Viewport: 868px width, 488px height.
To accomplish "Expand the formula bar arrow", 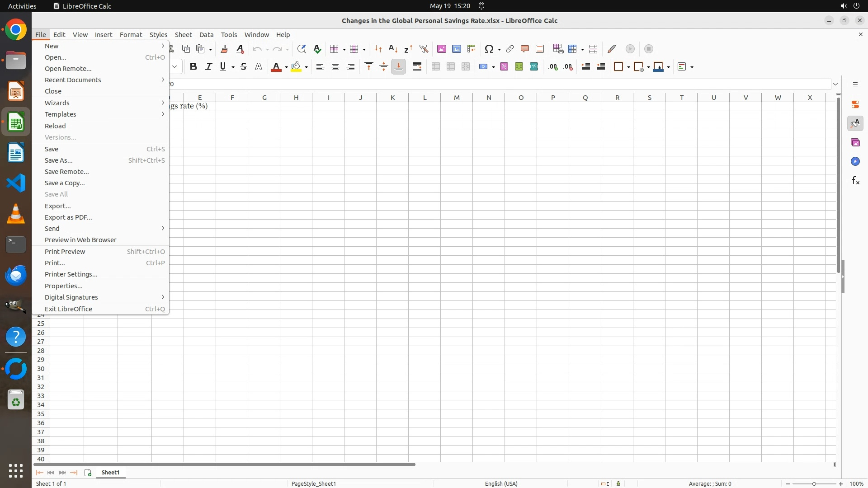I will tap(835, 84).
